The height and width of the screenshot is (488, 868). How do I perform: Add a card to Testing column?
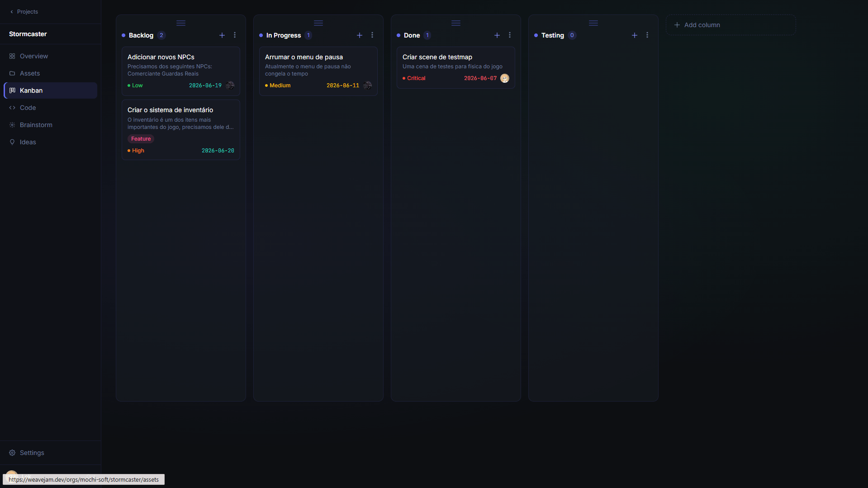pyautogui.click(x=635, y=35)
